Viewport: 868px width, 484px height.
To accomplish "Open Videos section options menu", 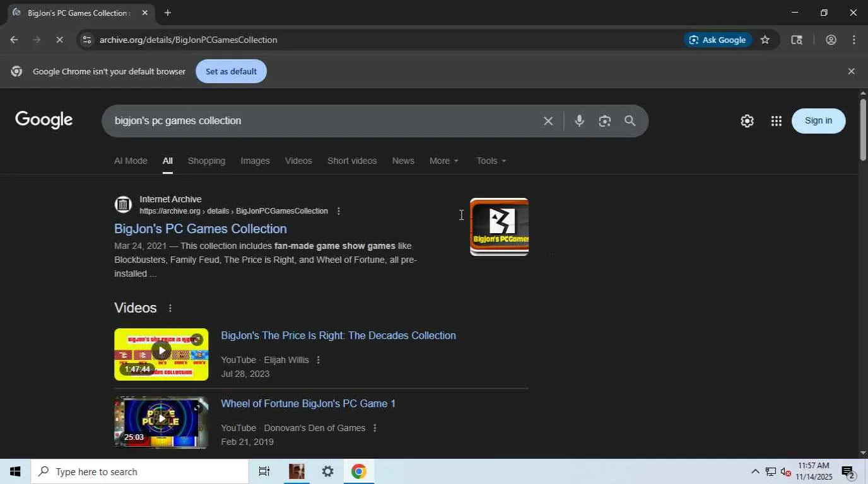I will pos(170,308).
